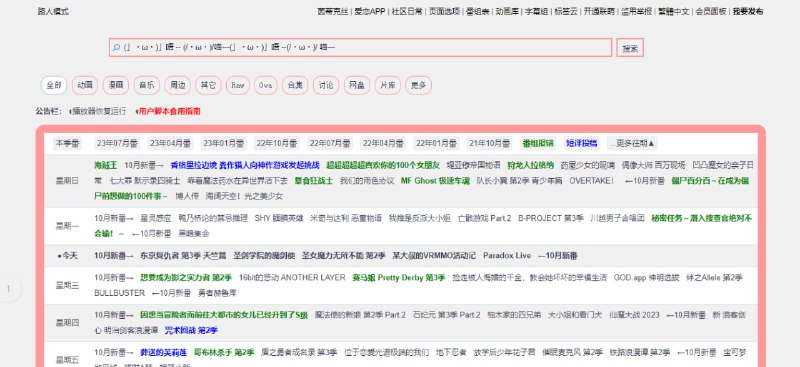
Task: Focus the kaomoji search input field
Action: [360, 47]
